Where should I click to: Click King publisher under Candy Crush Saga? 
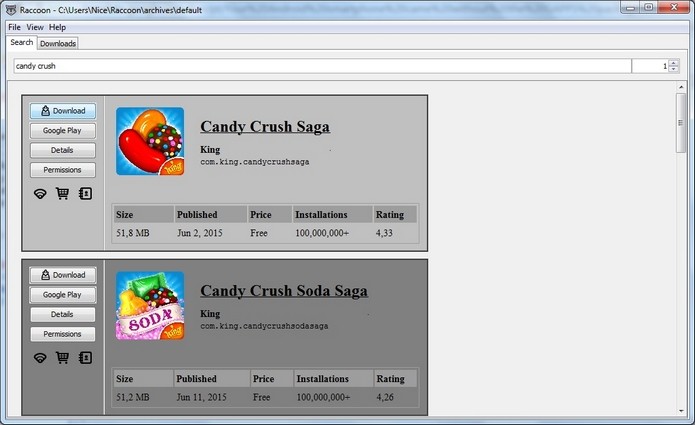click(210, 150)
